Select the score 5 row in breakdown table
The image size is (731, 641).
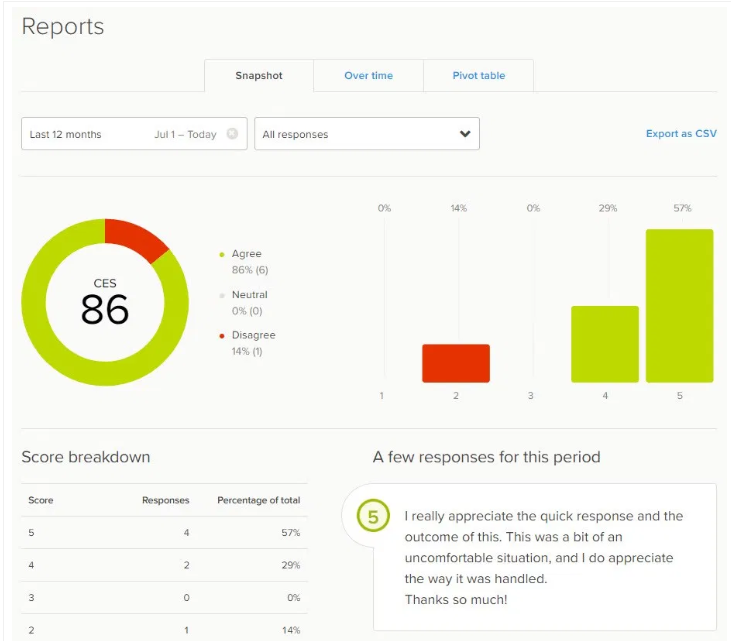click(x=164, y=533)
